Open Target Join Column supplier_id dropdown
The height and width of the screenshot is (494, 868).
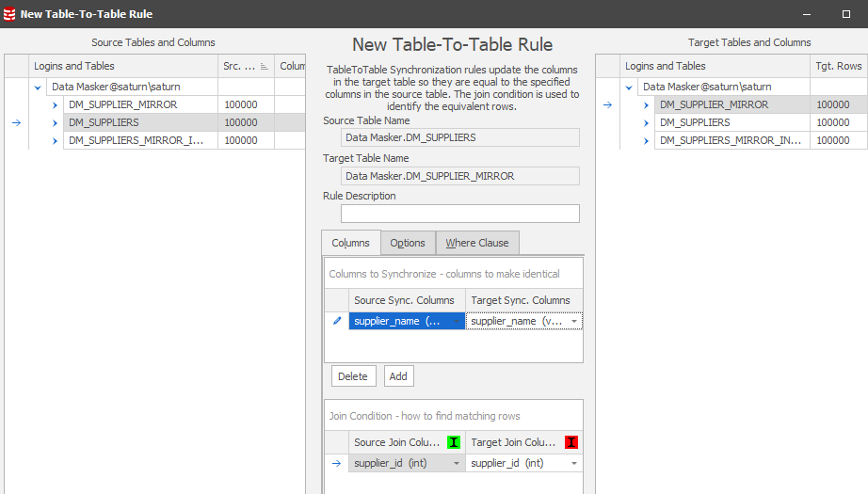click(573, 464)
